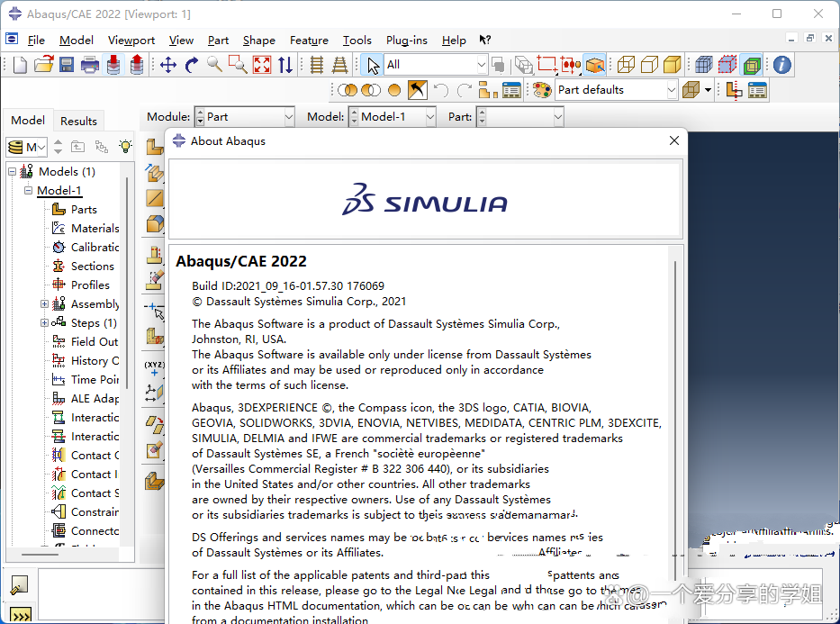Open the Shape menu
Image resolution: width=840 pixels, height=624 pixels.
[258, 41]
